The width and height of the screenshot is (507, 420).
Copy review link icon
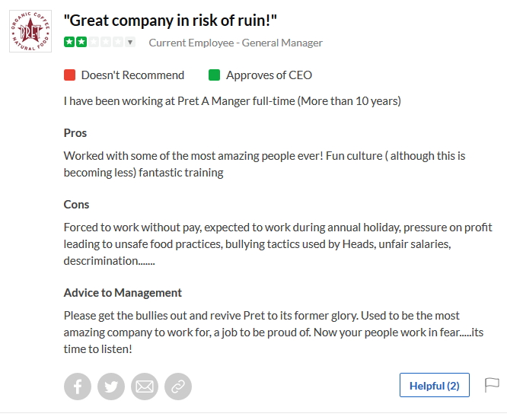pos(177,387)
